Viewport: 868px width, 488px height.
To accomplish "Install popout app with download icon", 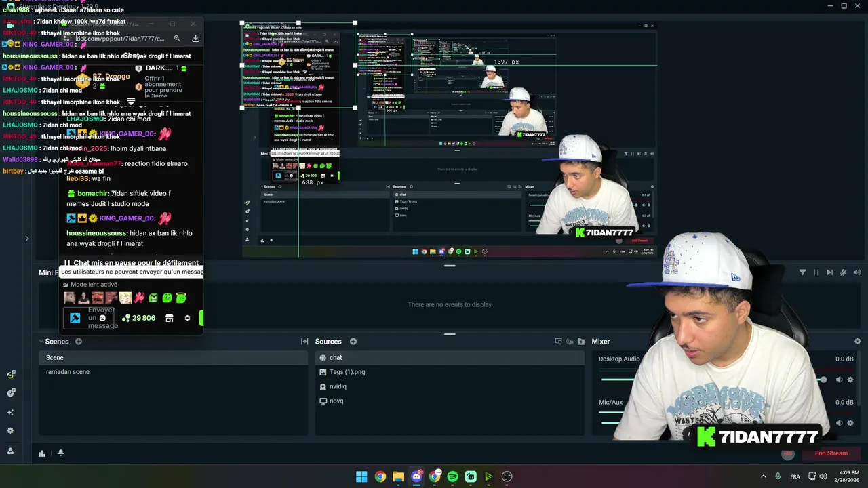I will coord(195,39).
